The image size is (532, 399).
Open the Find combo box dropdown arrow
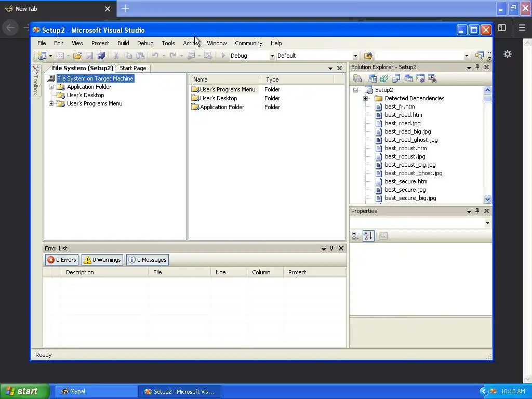click(x=467, y=56)
